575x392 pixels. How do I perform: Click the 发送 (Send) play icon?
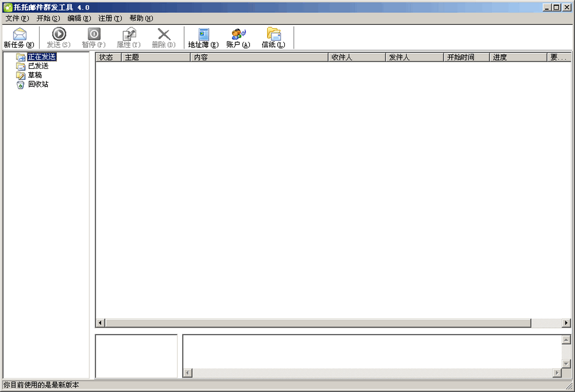tap(59, 34)
